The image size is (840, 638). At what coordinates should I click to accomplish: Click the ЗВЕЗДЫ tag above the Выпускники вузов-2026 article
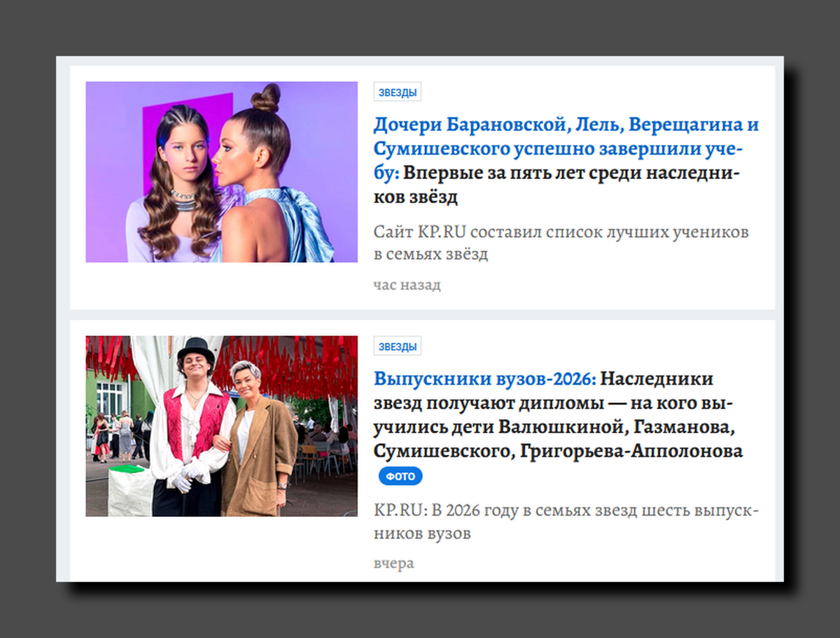point(398,346)
